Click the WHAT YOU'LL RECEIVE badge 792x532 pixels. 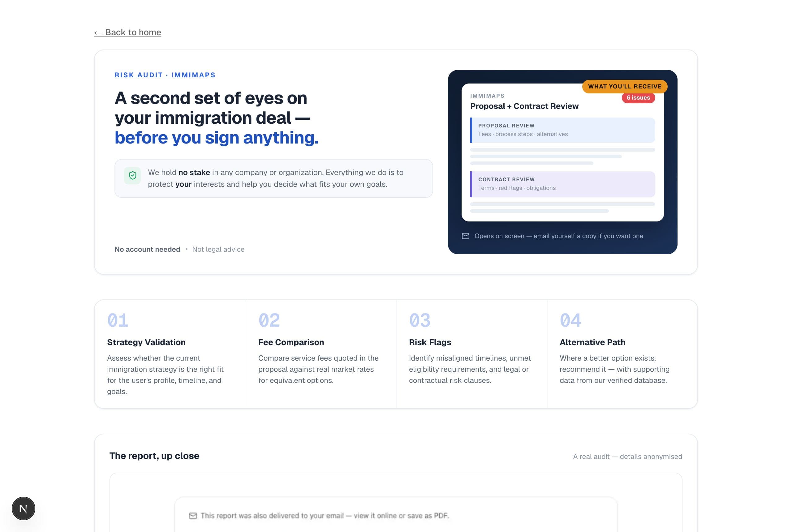[x=625, y=87]
